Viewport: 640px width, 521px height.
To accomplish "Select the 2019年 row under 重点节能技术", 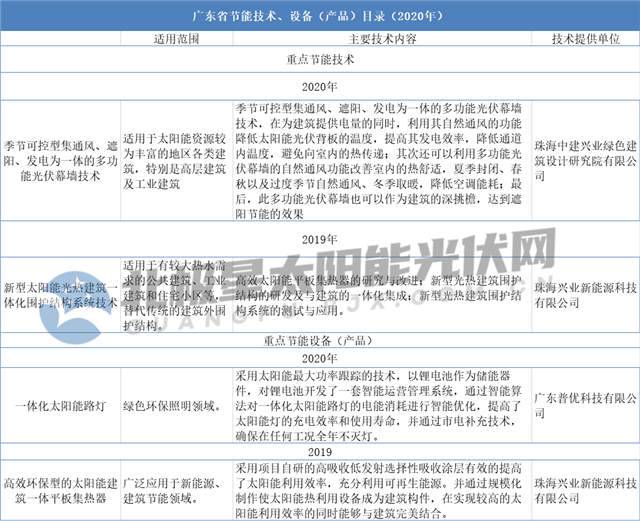I will (x=320, y=240).
